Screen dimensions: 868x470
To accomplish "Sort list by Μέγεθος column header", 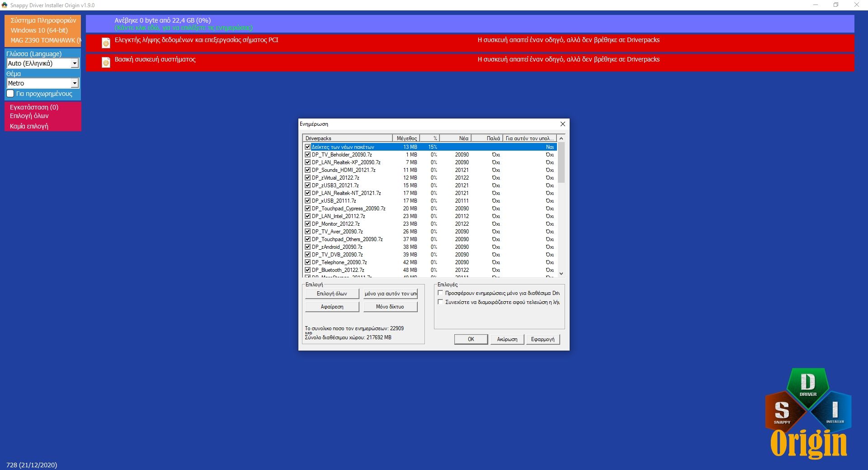I will pos(406,138).
